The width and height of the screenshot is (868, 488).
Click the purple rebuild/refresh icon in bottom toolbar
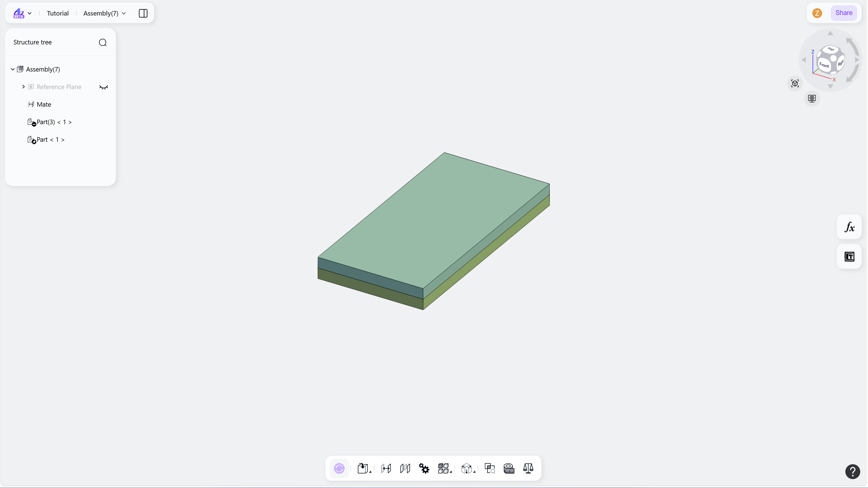[339, 468]
